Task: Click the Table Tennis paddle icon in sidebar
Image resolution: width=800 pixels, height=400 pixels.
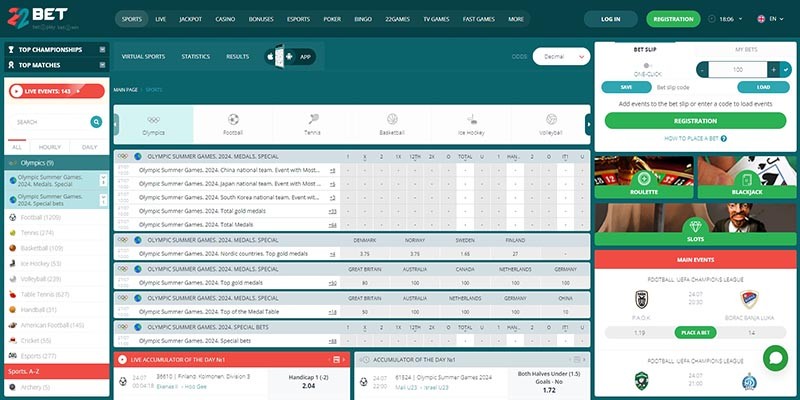Action: (x=13, y=294)
